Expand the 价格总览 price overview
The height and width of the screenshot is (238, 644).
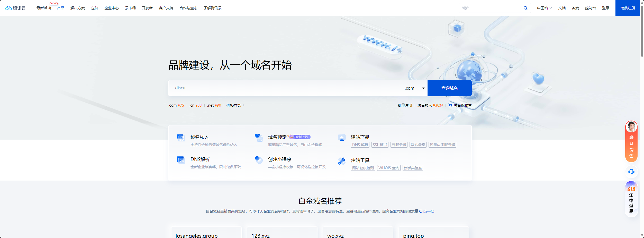click(234, 105)
